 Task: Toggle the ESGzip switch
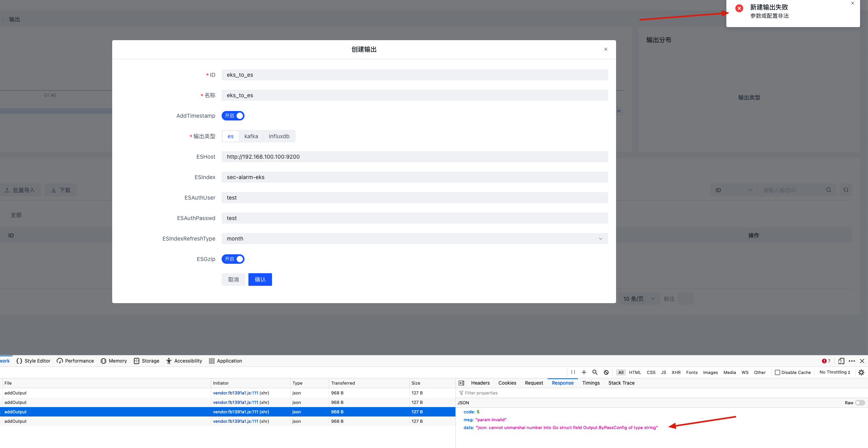pyautogui.click(x=233, y=259)
